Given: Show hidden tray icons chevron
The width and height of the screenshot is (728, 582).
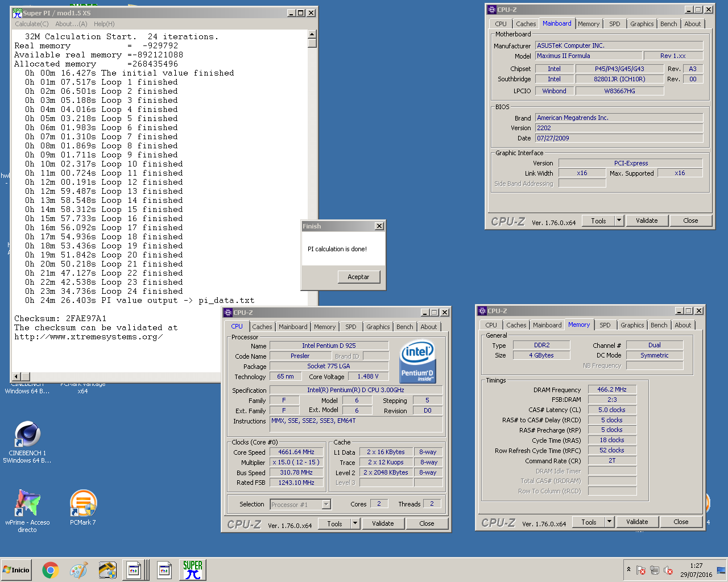Looking at the screenshot, I should point(628,569).
